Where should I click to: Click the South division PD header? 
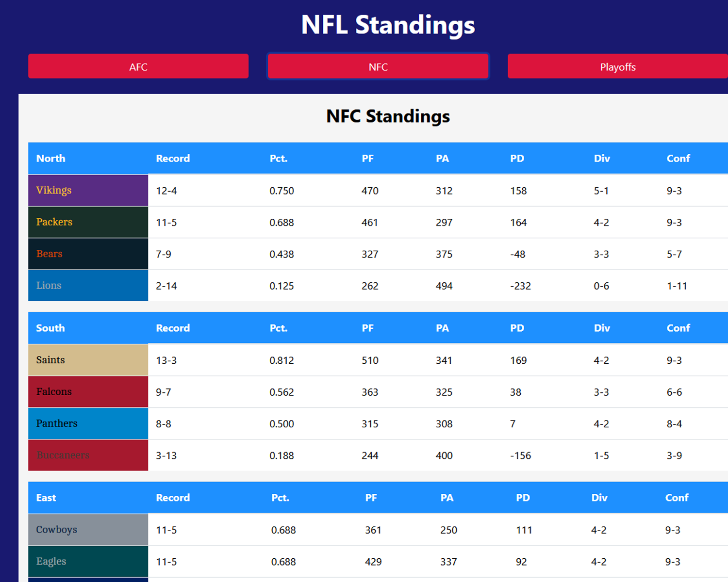coord(517,328)
